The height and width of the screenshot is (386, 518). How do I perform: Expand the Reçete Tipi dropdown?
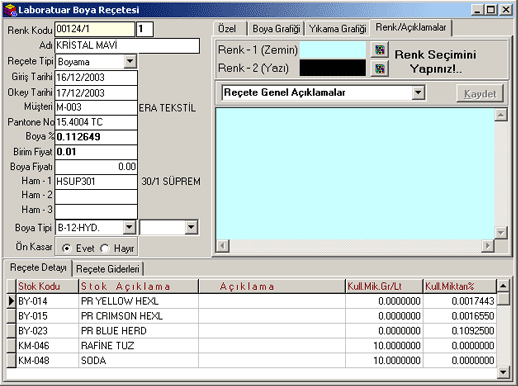[130, 61]
